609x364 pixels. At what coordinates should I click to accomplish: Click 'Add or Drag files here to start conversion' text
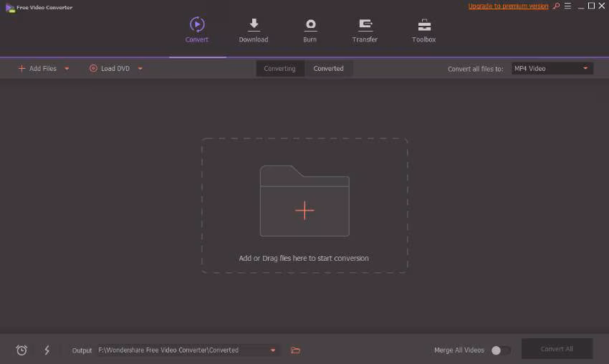tap(304, 259)
